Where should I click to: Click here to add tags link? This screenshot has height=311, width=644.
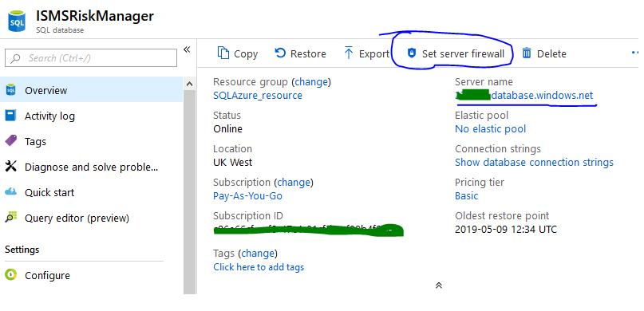(259, 267)
